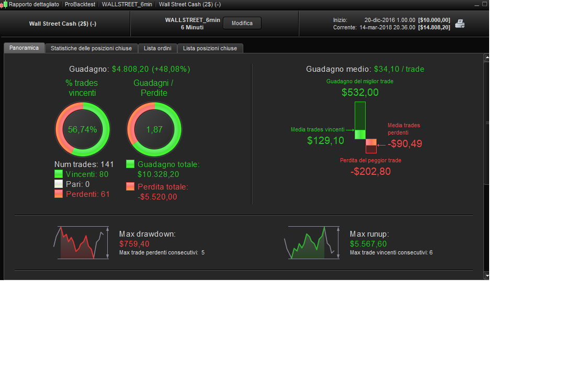The height and width of the screenshot is (378, 588).
Task: Click the green Guadagno totale swatch
Action: pos(130,164)
